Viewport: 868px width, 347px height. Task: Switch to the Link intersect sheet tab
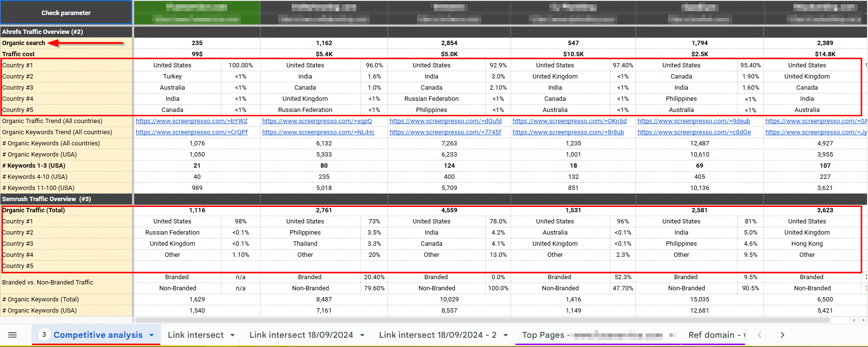pos(195,335)
